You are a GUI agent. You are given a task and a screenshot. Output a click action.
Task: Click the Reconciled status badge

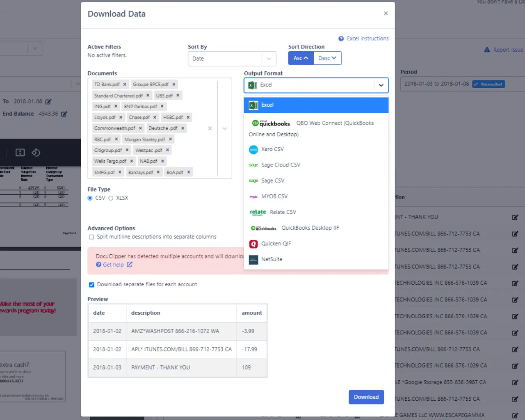point(488,84)
